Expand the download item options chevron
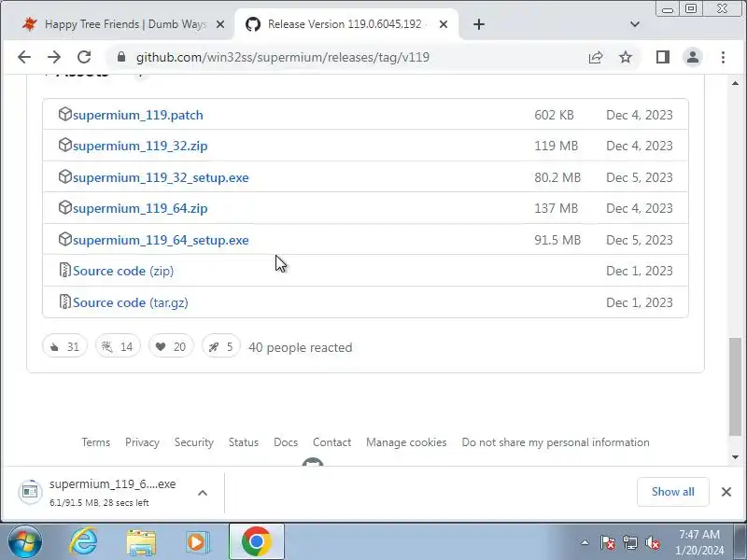The width and height of the screenshot is (747, 560). [203, 493]
